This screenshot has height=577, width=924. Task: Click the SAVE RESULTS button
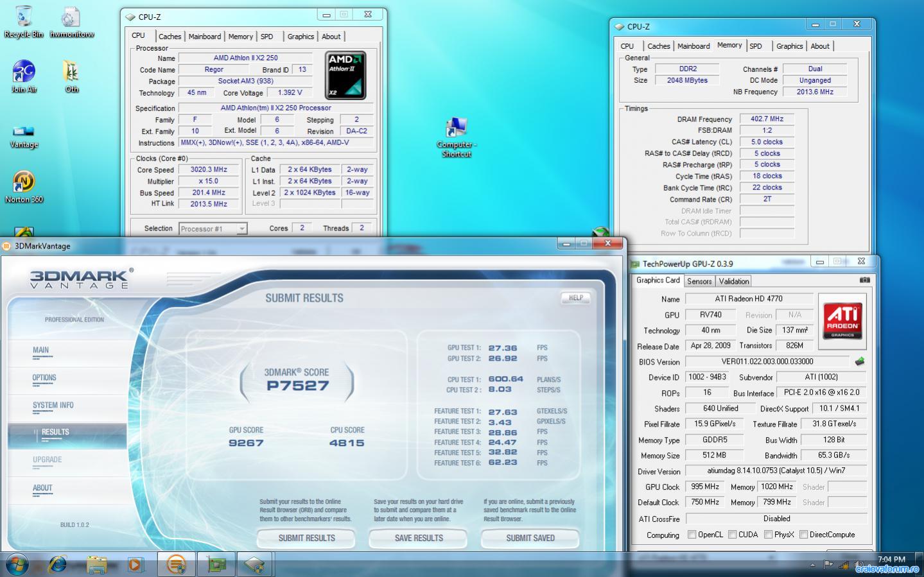tap(419, 538)
